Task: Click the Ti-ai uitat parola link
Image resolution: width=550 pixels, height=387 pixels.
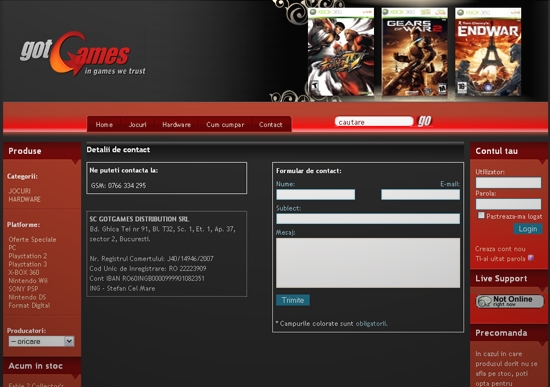Action: pyautogui.click(x=500, y=259)
